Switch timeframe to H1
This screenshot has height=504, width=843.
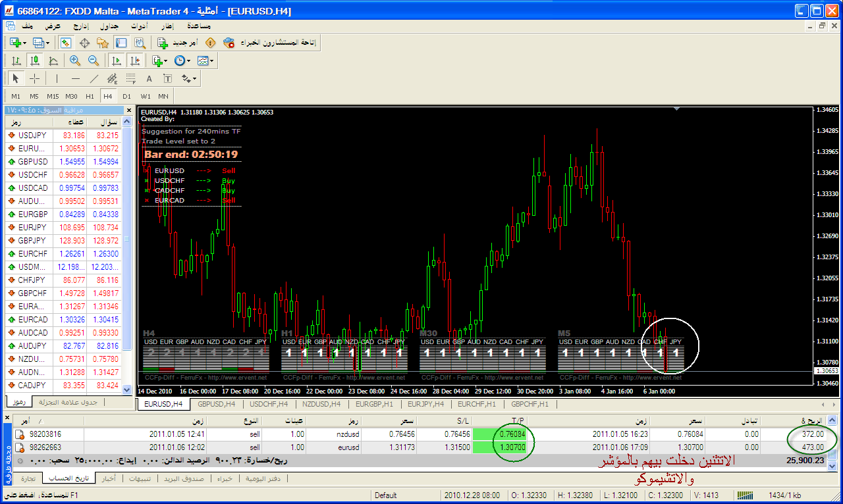click(x=90, y=96)
